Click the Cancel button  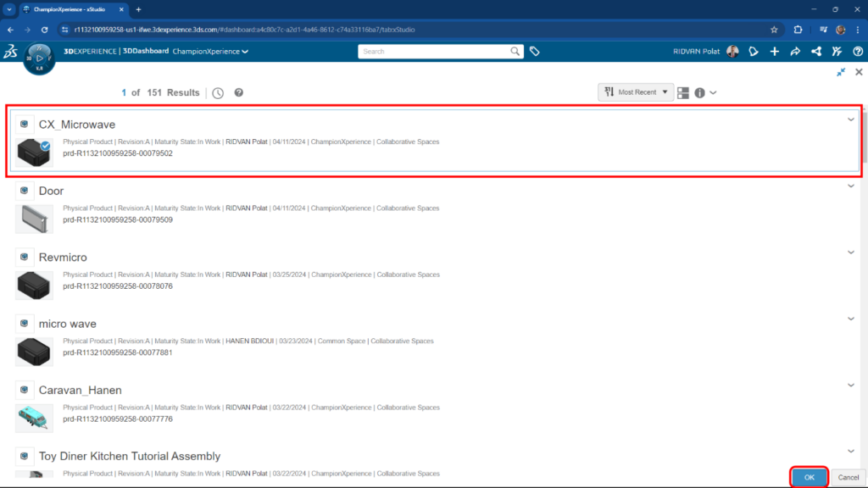point(848,477)
